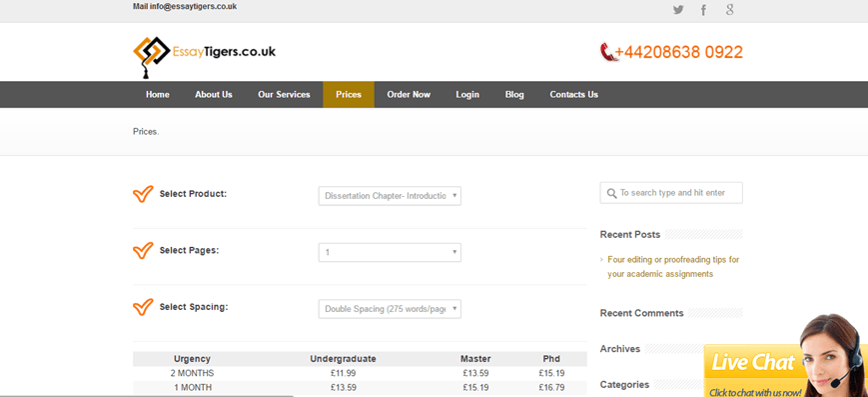Open the Select Spacing dropdown
The image size is (868, 397).
coord(390,309)
